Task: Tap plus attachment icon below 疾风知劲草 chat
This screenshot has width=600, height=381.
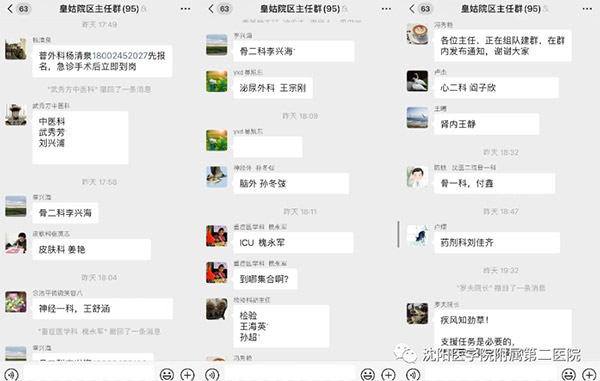Action: (x=589, y=374)
